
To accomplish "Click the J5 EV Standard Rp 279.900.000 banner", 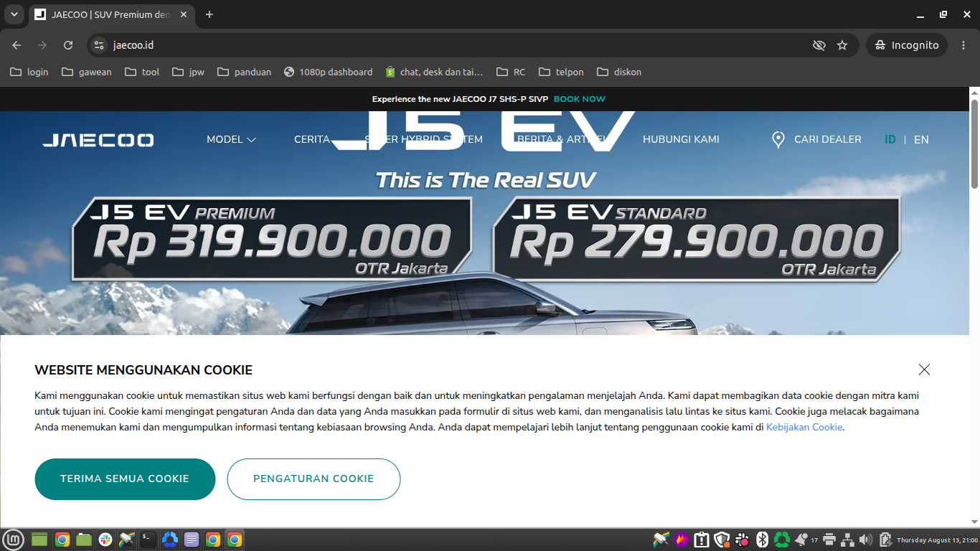I will [697, 239].
